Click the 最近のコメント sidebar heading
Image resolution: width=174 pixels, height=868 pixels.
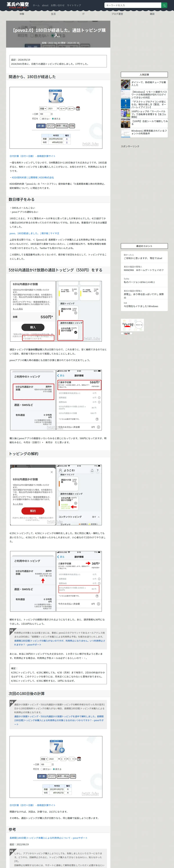(x=144, y=246)
